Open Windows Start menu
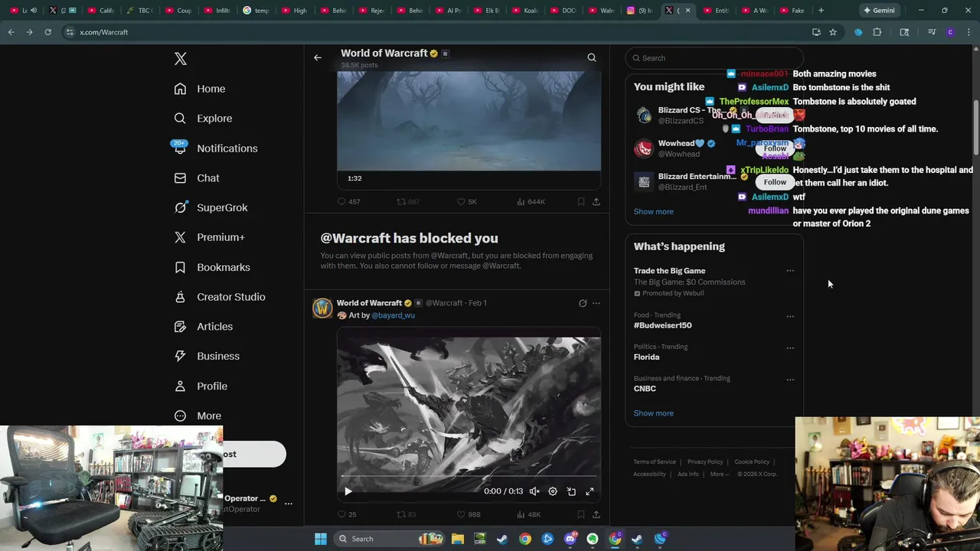980x551 pixels. click(x=321, y=539)
